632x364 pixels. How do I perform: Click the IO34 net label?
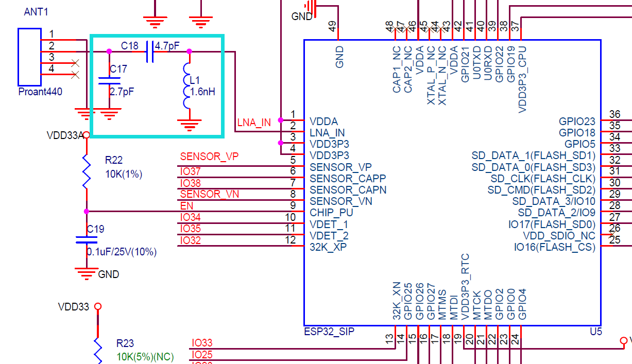(190, 218)
